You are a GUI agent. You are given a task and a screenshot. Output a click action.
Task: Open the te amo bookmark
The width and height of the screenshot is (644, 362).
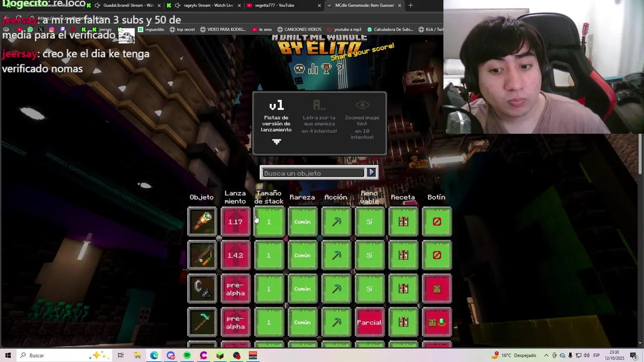262,30
